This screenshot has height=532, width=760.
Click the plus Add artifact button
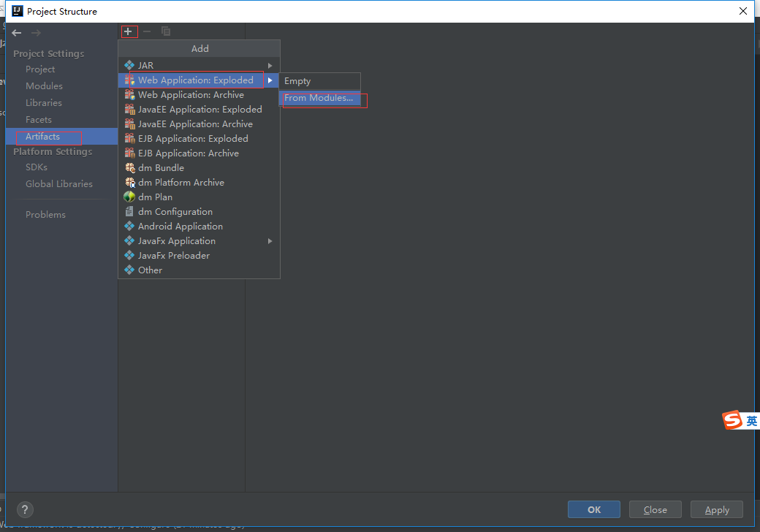coord(128,31)
